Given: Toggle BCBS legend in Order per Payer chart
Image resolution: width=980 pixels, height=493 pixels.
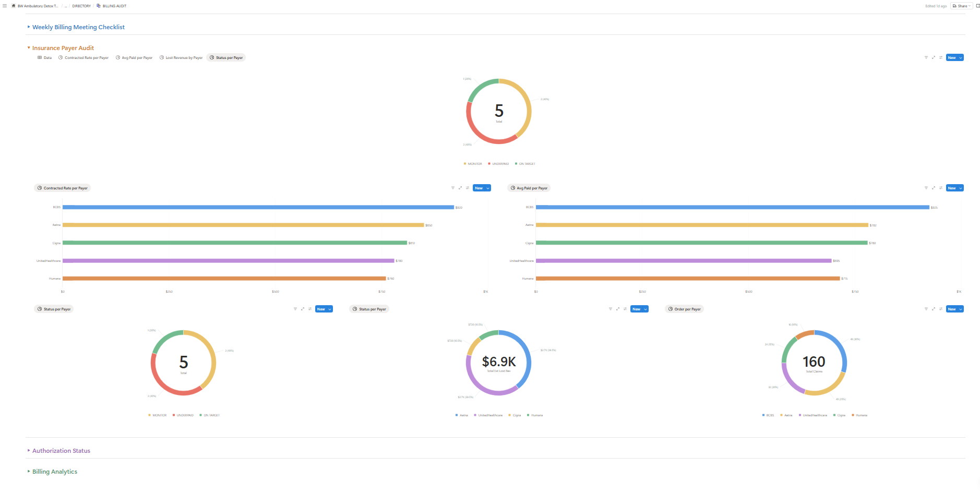Looking at the screenshot, I should pyautogui.click(x=770, y=415).
